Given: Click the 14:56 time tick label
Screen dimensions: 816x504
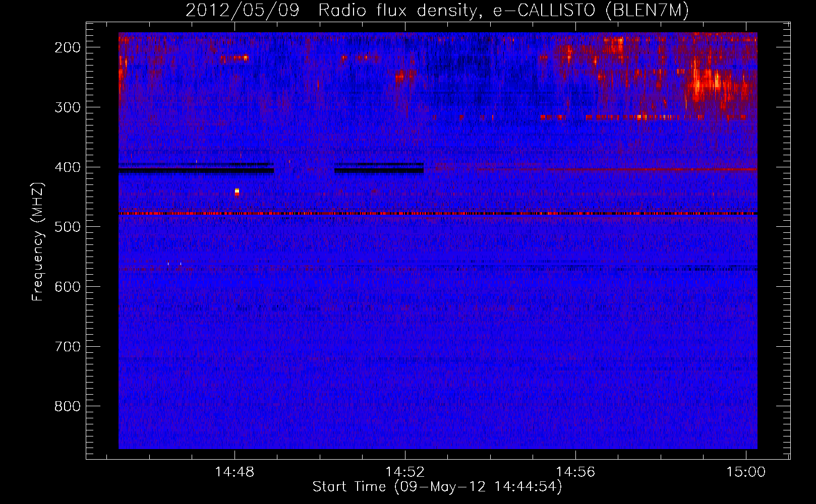Looking at the screenshot, I should click(575, 472).
